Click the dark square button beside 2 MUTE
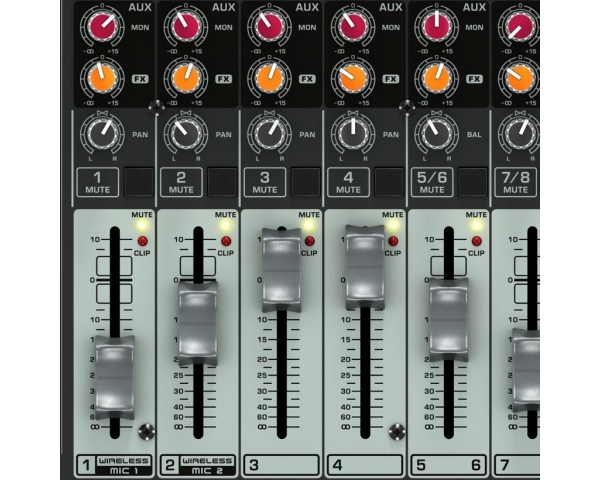Viewport: 600px width, 480px height. (222, 182)
